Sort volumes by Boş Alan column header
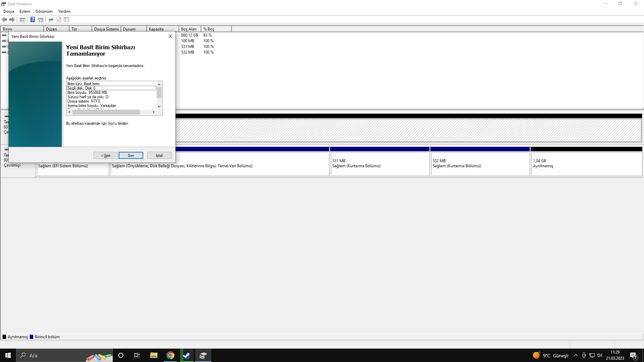Image resolution: width=644 pixels, height=362 pixels. point(189,29)
